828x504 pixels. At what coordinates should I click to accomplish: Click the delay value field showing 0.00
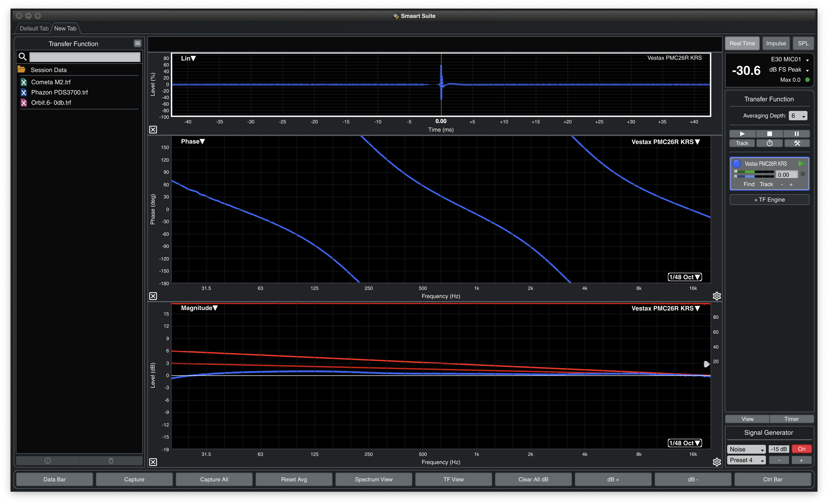pyautogui.click(x=786, y=174)
